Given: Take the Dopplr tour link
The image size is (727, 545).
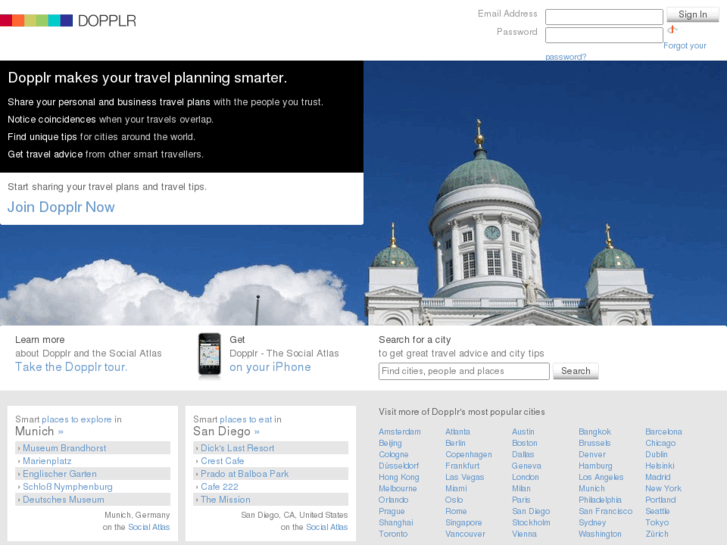Looking at the screenshot, I should (x=71, y=367).
